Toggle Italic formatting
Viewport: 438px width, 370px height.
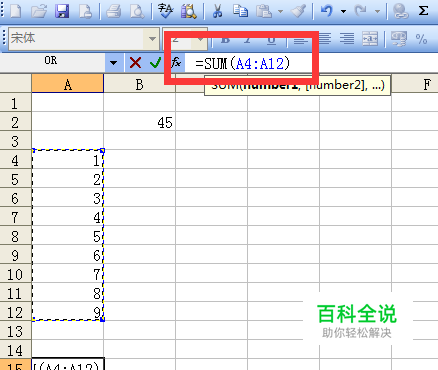[x=248, y=39]
